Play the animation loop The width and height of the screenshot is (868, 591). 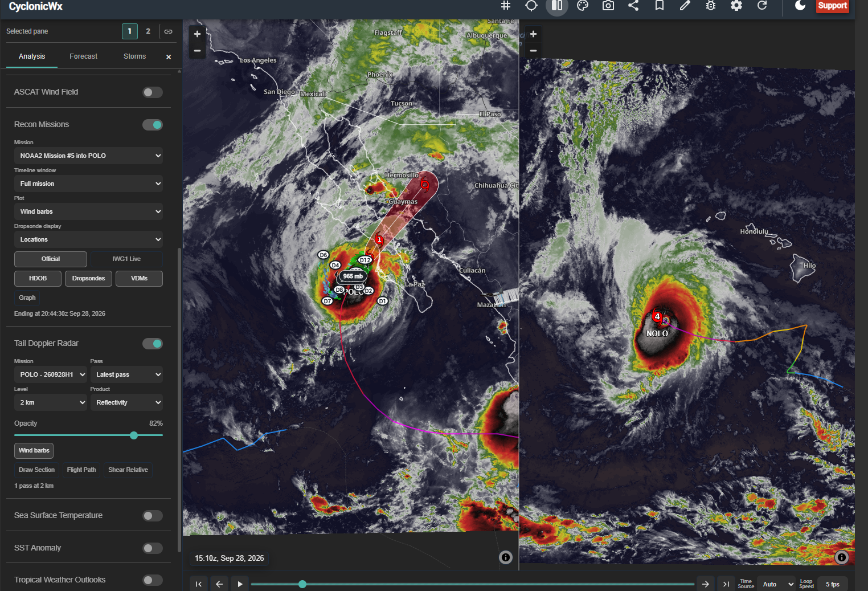(240, 584)
